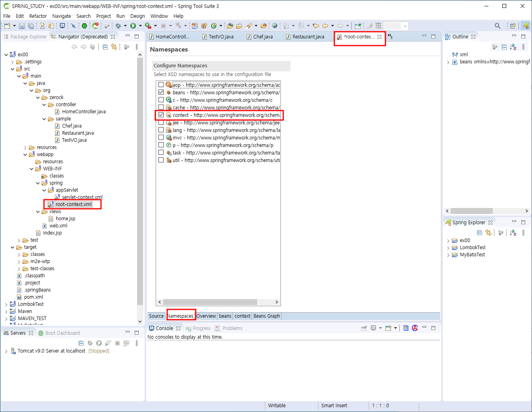
Task: Switch to the Source tab
Action: coord(156,316)
